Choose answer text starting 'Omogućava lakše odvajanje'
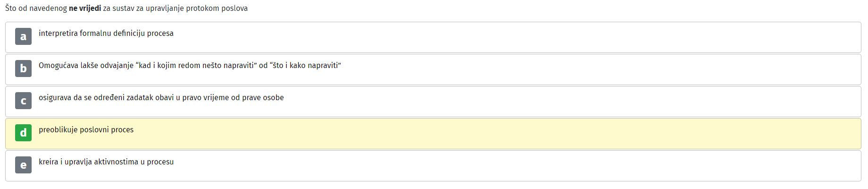This screenshot has width=868, height=189. click(x=190, y=66)
